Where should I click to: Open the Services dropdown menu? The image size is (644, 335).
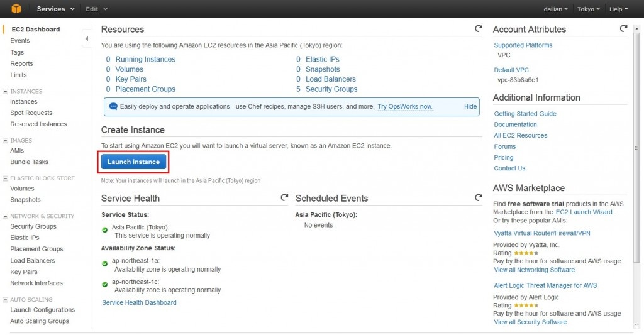click(55, 9)
